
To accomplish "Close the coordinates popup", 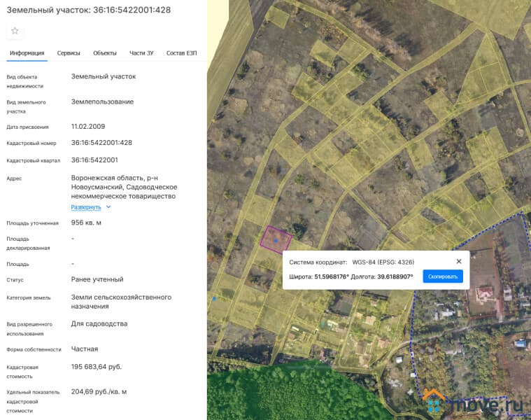I will (x=459, y=261).
